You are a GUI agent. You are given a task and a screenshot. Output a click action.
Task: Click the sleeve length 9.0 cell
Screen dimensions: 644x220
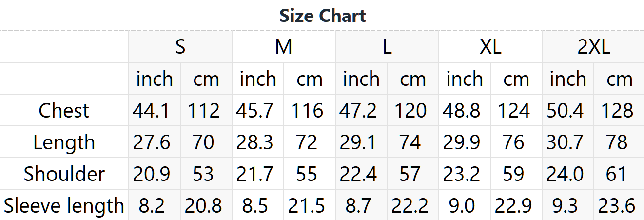pyautogui.click(x=465, y=205)
